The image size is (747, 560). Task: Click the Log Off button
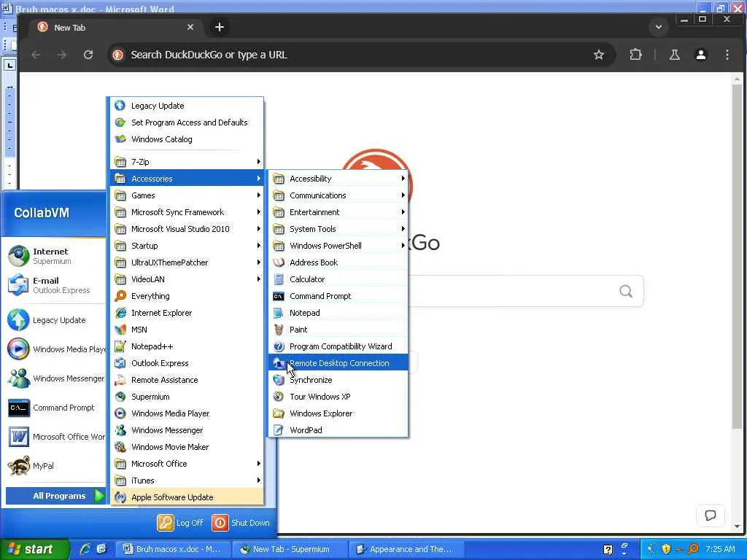[181, 522]
